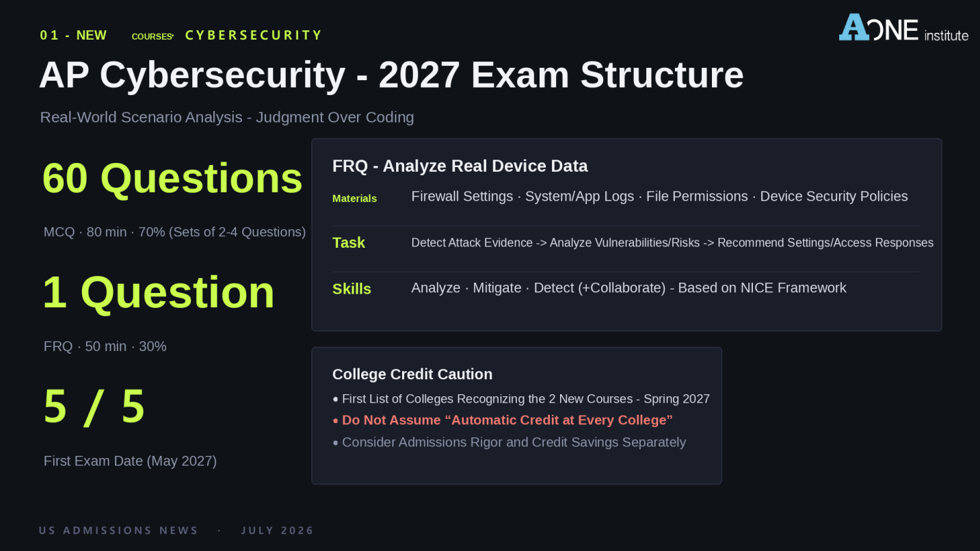Click the FRQ - Analyze Real Device Data heading
This screenshot has width=980, height=551.
point(460,166)
